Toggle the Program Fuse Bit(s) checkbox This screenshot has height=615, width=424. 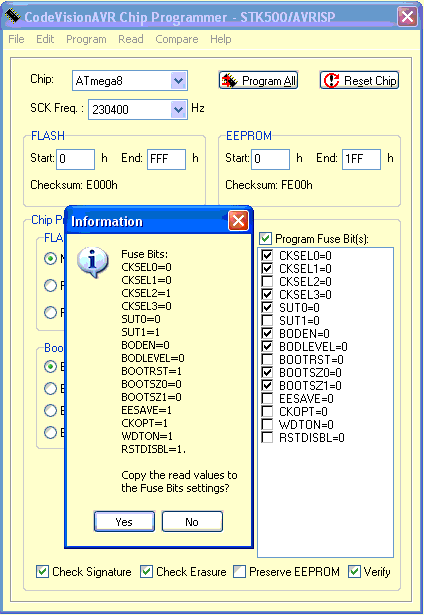pos(266,238)
